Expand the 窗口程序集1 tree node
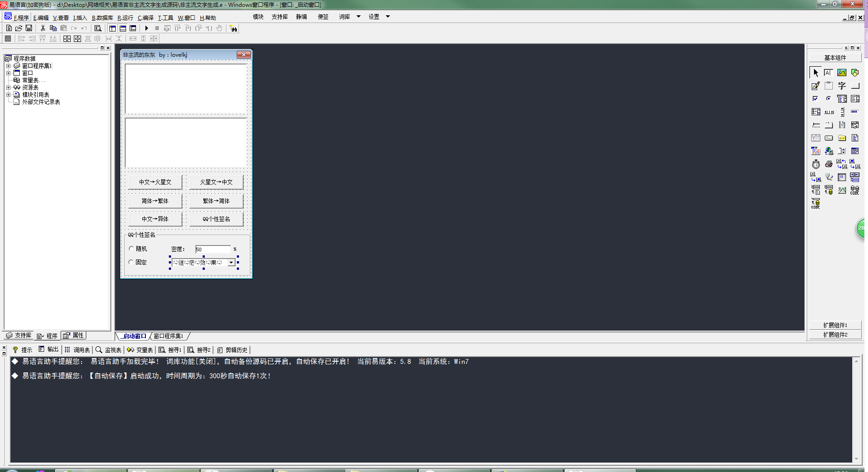 click(8, 66)
